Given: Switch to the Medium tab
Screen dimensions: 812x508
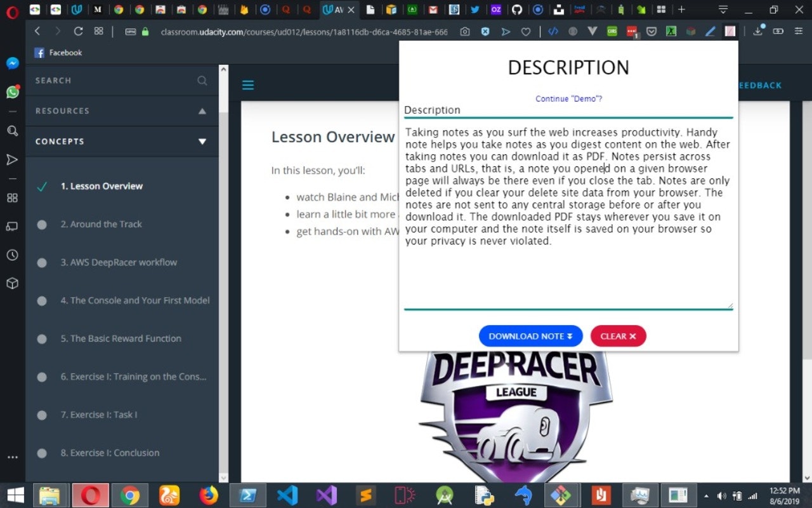Looking at the screenshot, I should coord(97,10).
